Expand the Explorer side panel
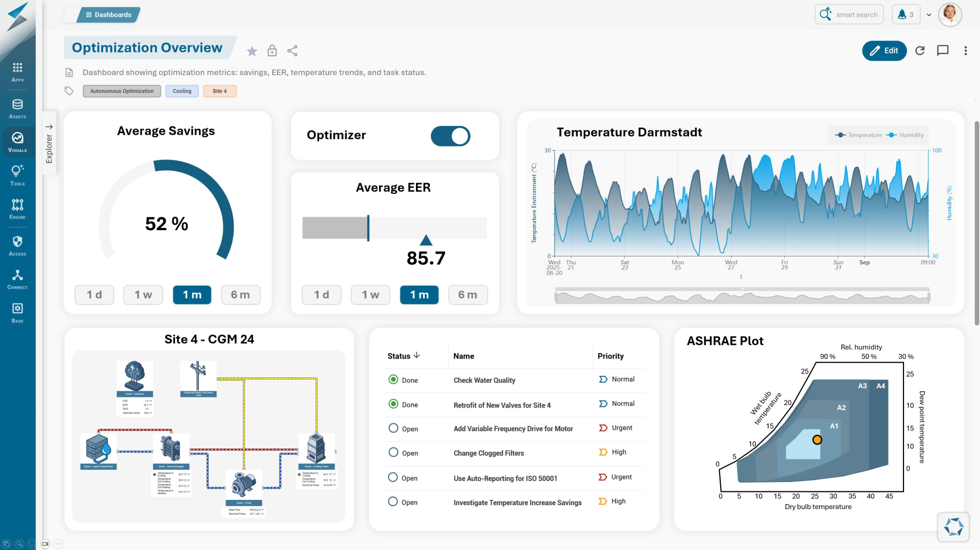This screenshot has width=980, height=550. tap(49, 143)
